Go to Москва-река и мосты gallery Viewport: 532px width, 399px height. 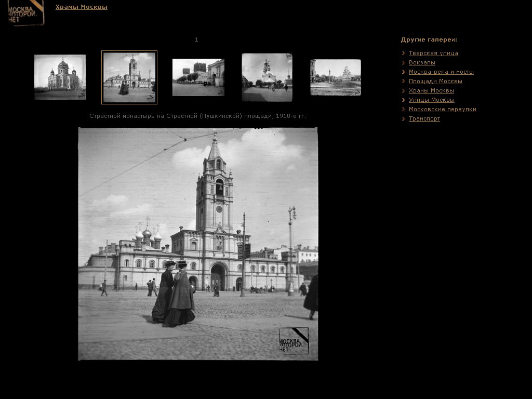[441, 72]
